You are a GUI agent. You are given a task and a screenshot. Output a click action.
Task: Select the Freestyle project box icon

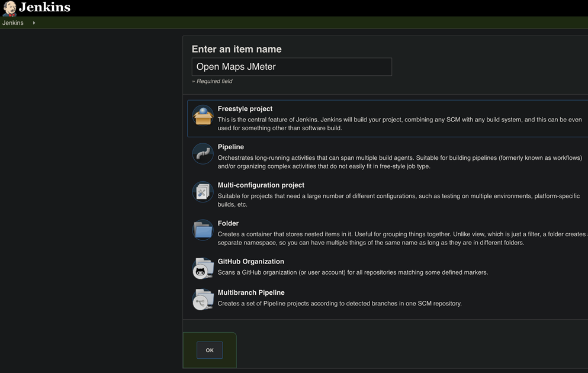click(203, 116)
